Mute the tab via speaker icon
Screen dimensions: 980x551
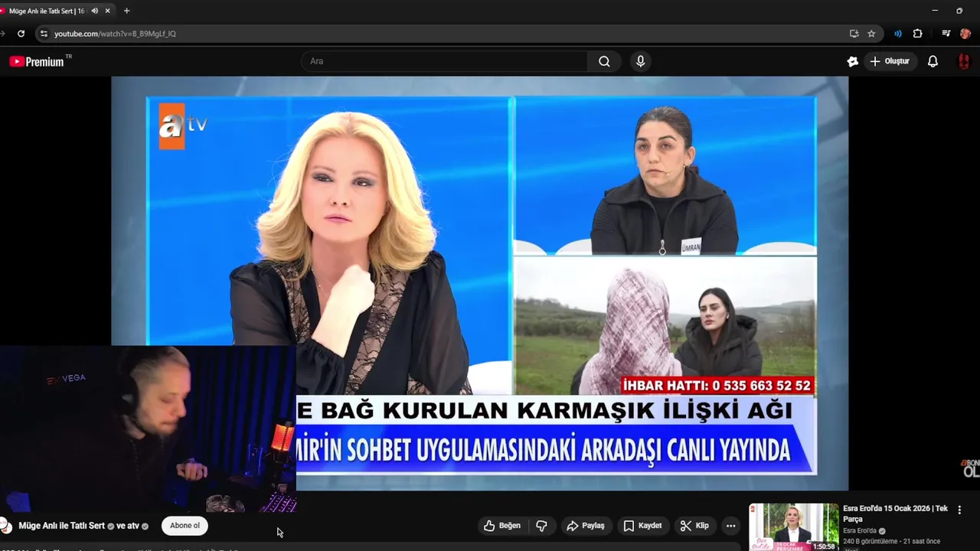pyautogui.click(x=95, y=11)
